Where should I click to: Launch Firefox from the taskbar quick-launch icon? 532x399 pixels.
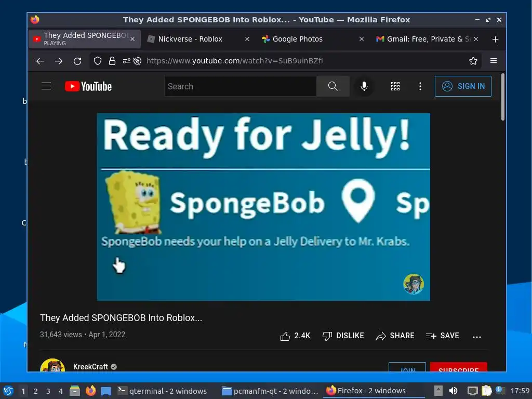click(x=90, y=391)
